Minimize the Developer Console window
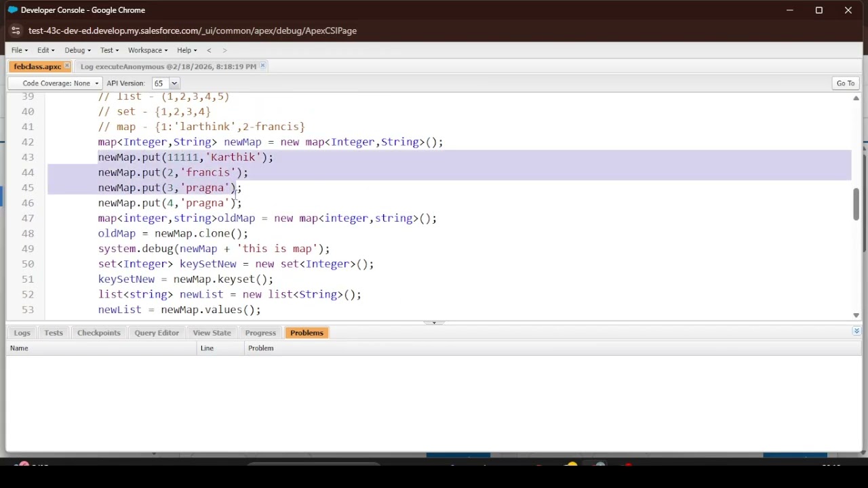This screenshot has width=868, height=488. coord(789,10)
